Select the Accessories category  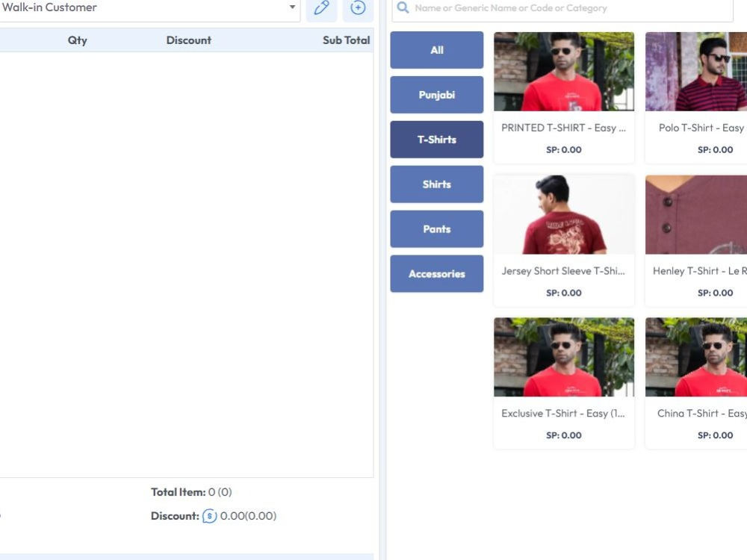pyautogui.click(x=437, y=274)
